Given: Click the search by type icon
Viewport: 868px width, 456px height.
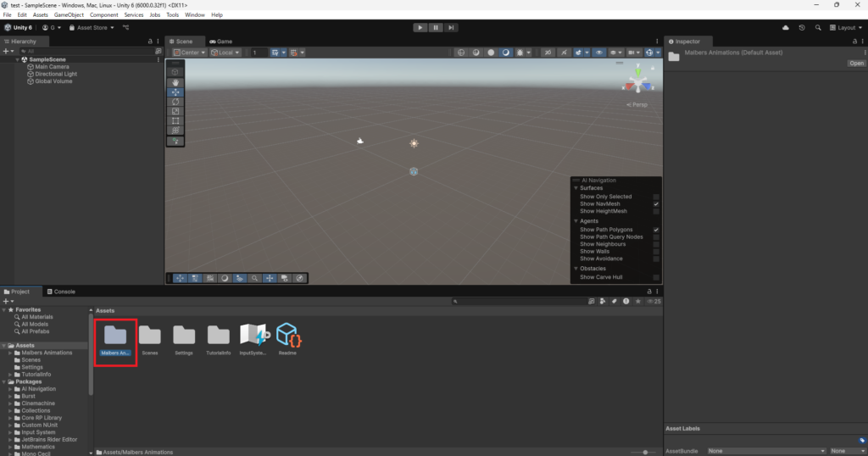Looking at the screenshot, I should point(603,301).
